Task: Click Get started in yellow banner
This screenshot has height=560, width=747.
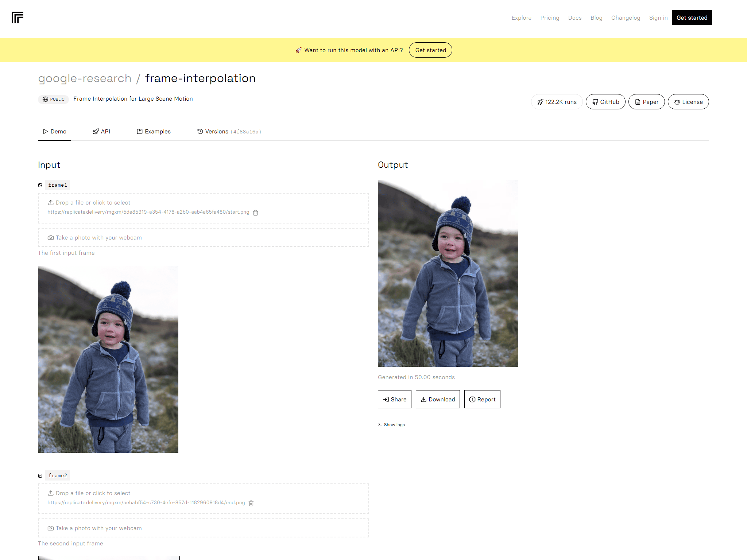Action: (430, 50)
